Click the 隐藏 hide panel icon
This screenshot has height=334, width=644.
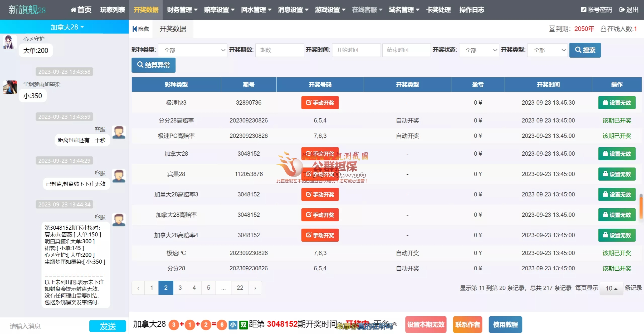pyautogui.click(x=135, y=29)
